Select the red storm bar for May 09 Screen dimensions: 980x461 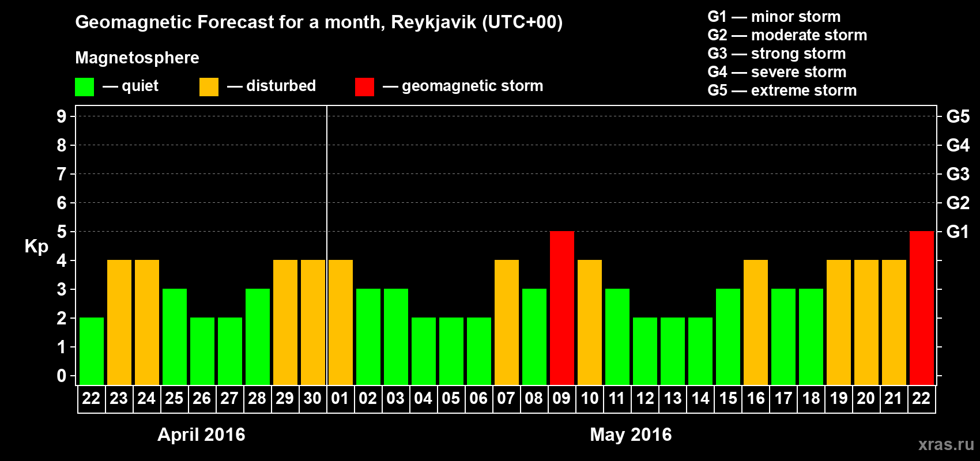point(562,308)
